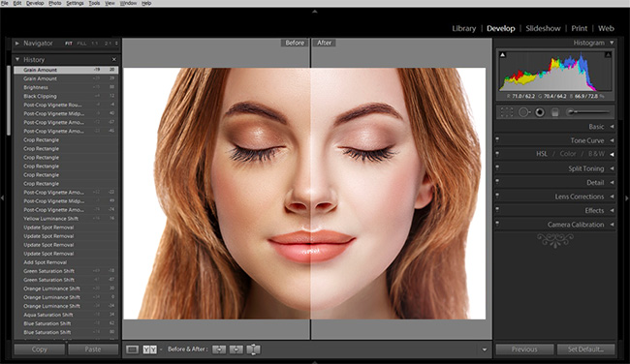Expand the Split Toning panel triangle

pos(612,168)
